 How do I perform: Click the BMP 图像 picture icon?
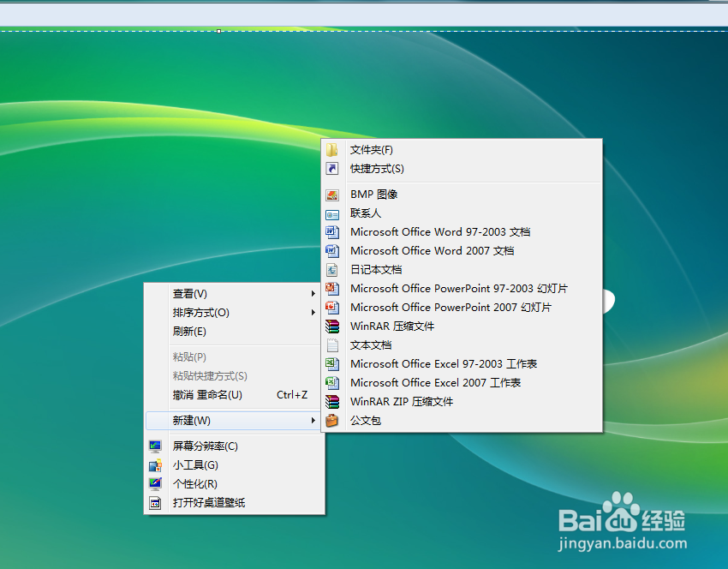[332, 195]
